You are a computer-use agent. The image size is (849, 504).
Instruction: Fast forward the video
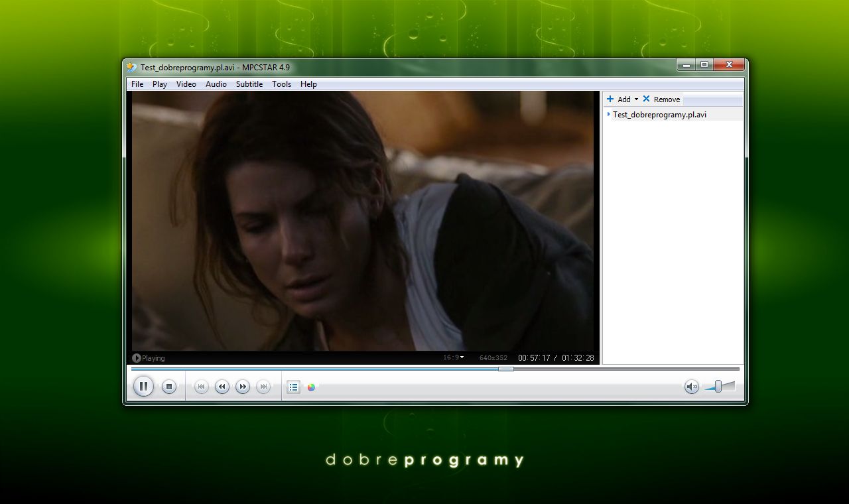click(x=243, y=387)
